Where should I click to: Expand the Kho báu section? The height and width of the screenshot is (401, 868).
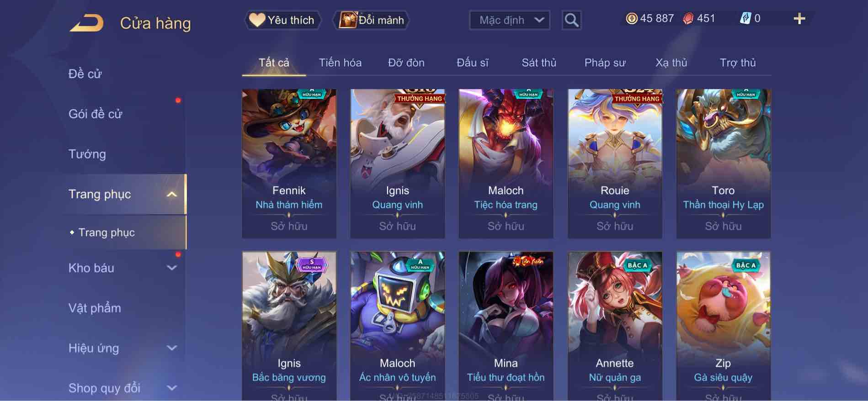click(x=172, y=268)
